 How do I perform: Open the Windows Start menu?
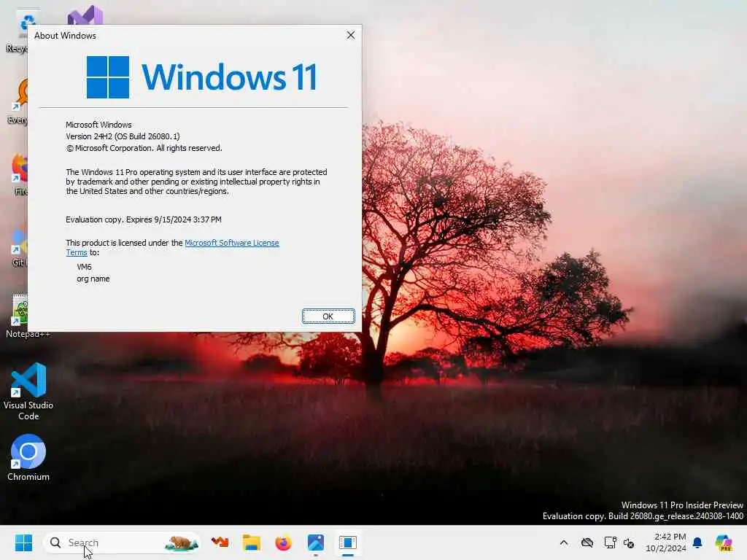coord(23,542)
